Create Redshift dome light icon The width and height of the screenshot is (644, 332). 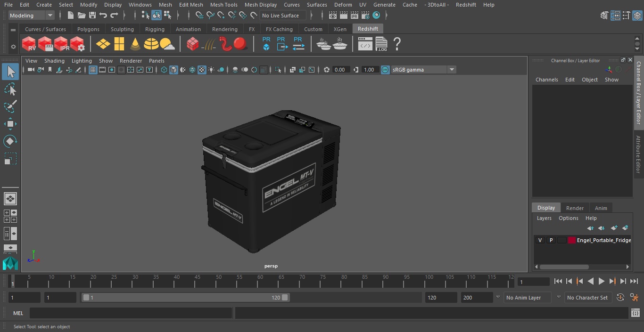(x=151, y=44)
